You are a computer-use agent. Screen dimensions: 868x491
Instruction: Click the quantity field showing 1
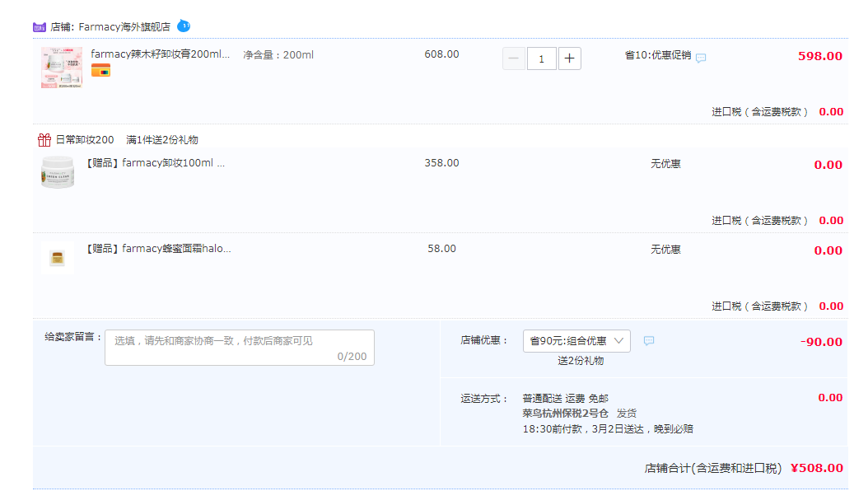point(541,58)
